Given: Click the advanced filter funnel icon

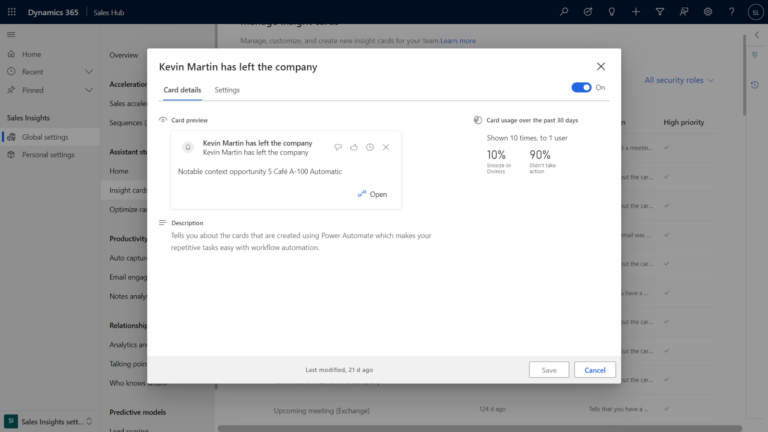Looking at the screenshot, I should pos(660,11).
